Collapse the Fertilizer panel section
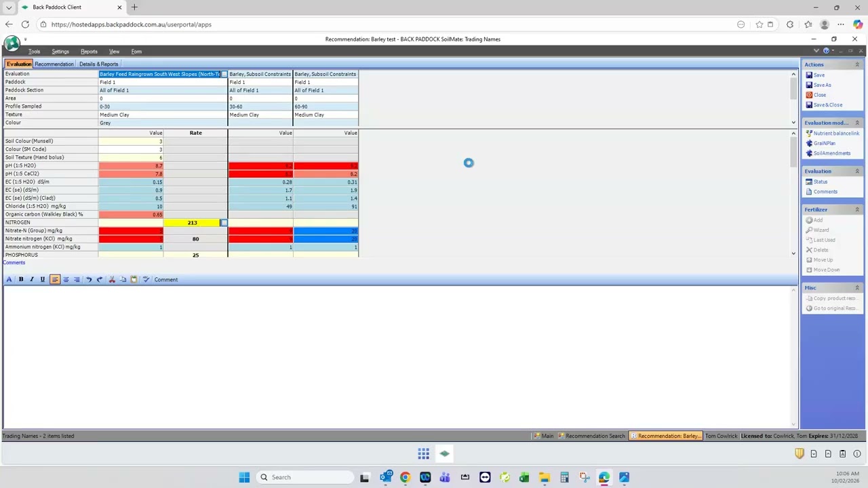This screenshot has width=868, height=488. coord(857,209)
